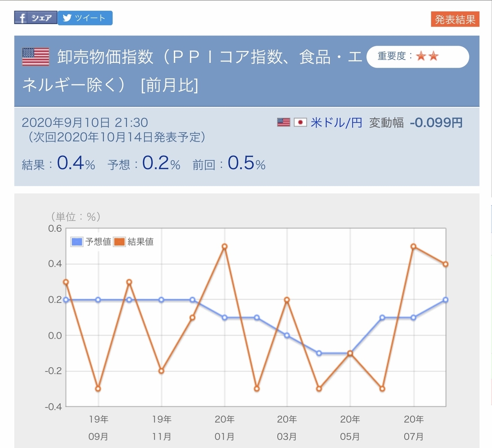Screen dimensions: 492x448
Task: Click the date 2020年9月10日 21:30
Action: tap(85, 122)
